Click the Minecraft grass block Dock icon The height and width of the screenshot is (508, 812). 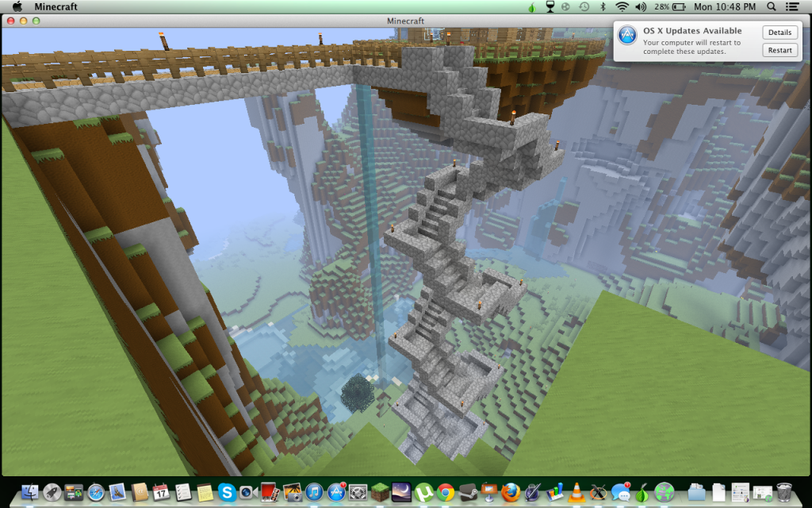pyautogui.click(x=380, y=492)
